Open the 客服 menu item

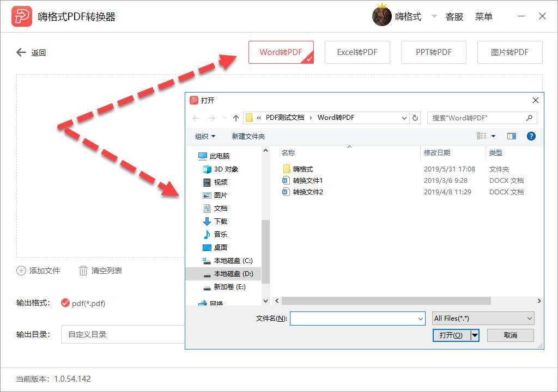pos(454,16)
